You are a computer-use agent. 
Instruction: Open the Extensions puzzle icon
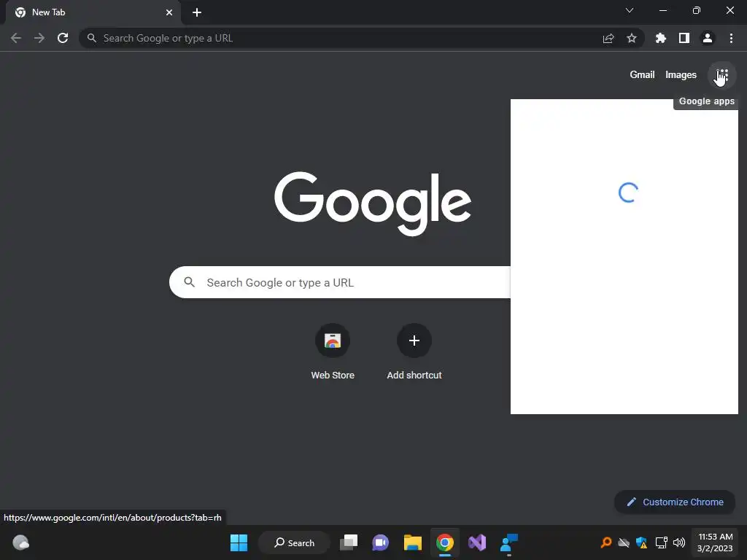point(660,38)
